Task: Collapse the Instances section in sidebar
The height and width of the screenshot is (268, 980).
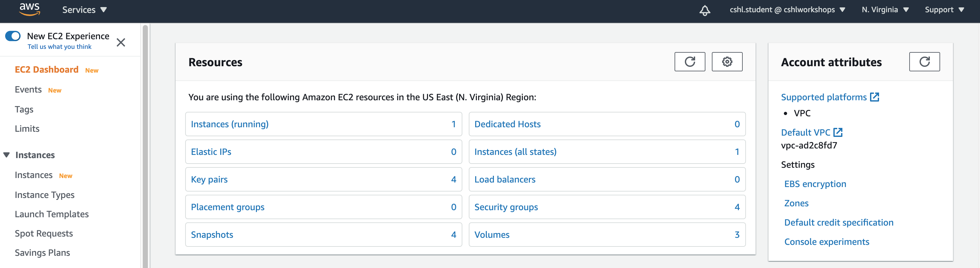Action: (6, 155)
